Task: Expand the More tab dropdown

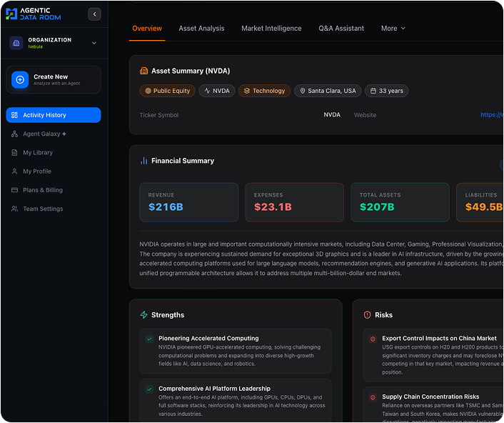Action: [x=393, y=29]
